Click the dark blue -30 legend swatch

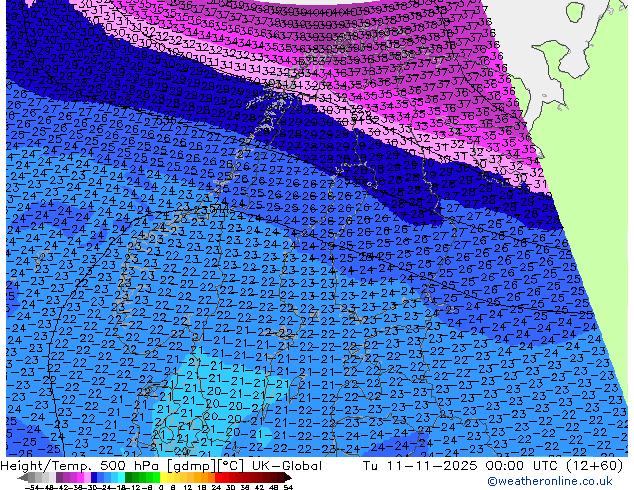(x=94, y=477)
